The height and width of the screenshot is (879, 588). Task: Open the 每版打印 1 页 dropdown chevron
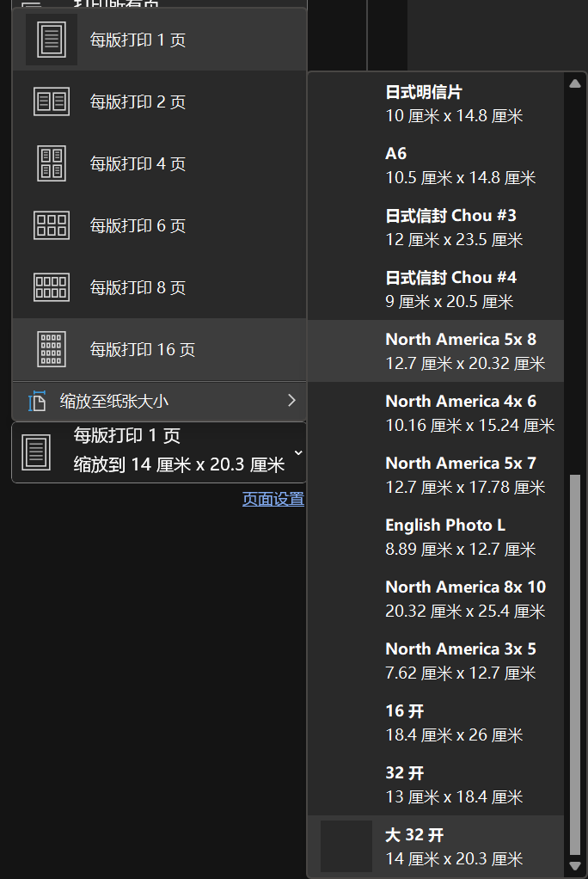point(297,452)
